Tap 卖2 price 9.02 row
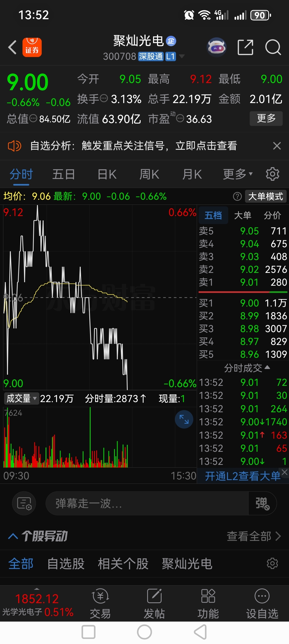Screen dimensions: 289x644 [x=243, y=269]
